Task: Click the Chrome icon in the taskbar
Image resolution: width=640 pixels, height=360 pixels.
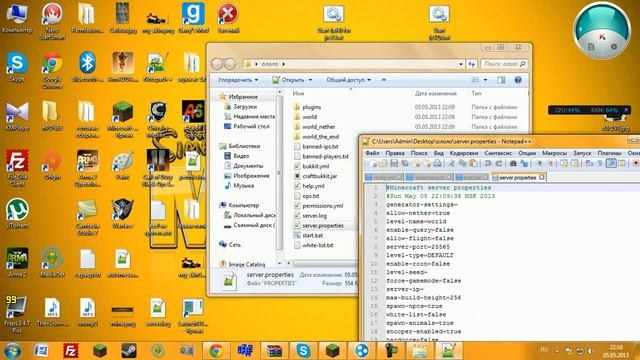Action: [x=216, y=351]
